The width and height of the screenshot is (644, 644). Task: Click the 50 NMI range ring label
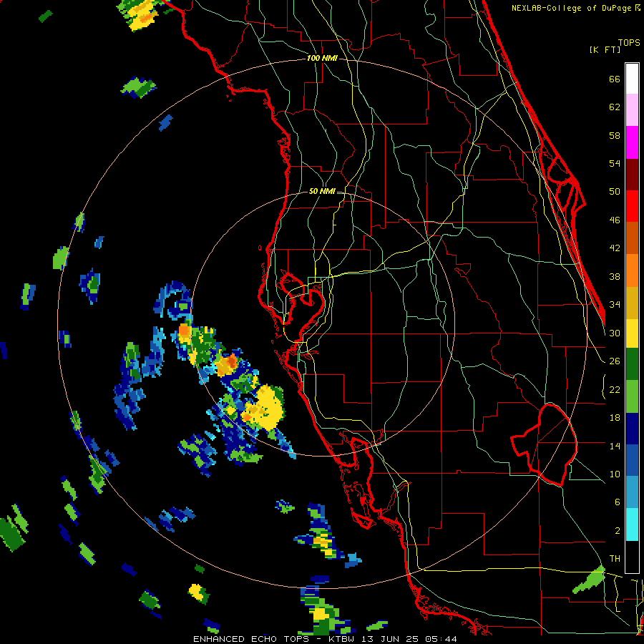pos(322,191)
